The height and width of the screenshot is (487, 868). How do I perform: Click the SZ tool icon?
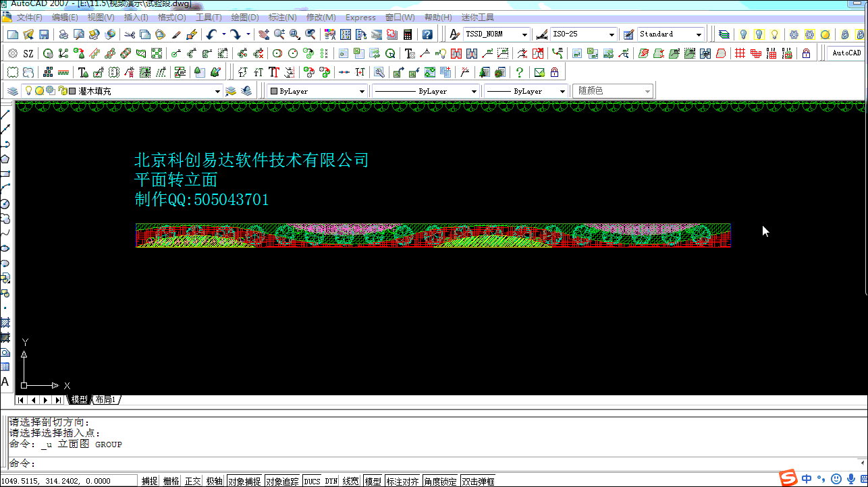[x=28, y=53]
